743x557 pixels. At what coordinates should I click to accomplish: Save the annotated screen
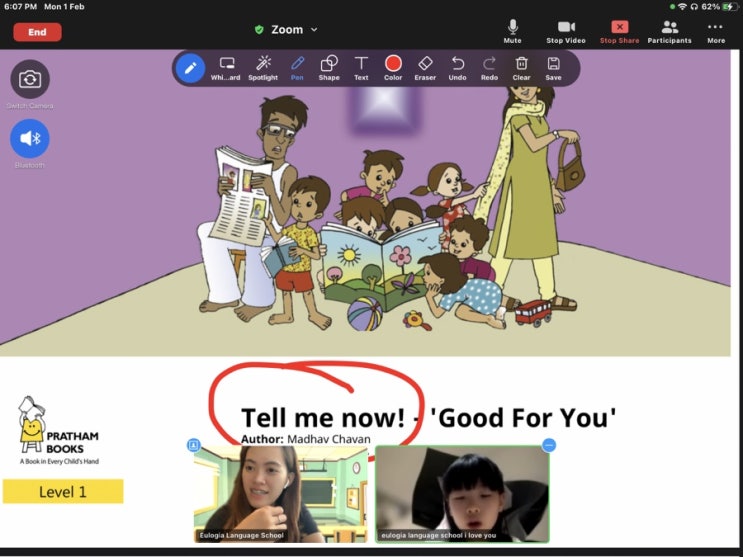click(553, 69)
